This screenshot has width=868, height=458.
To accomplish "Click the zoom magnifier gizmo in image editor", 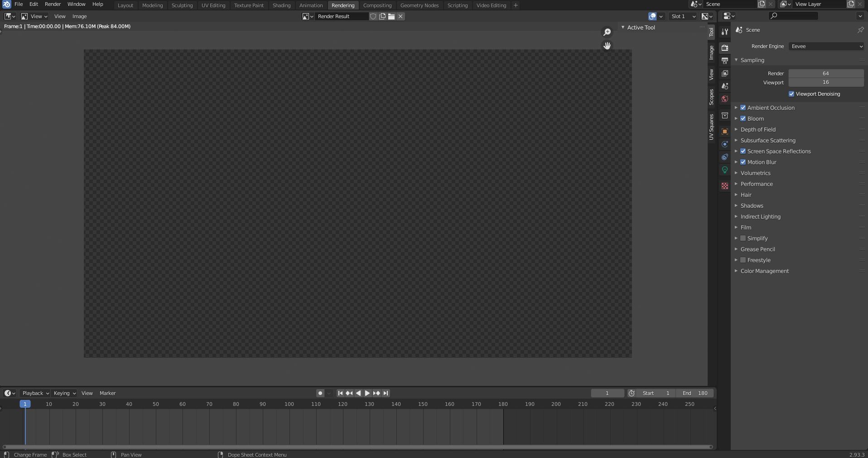I will click(x=607, y=32).
